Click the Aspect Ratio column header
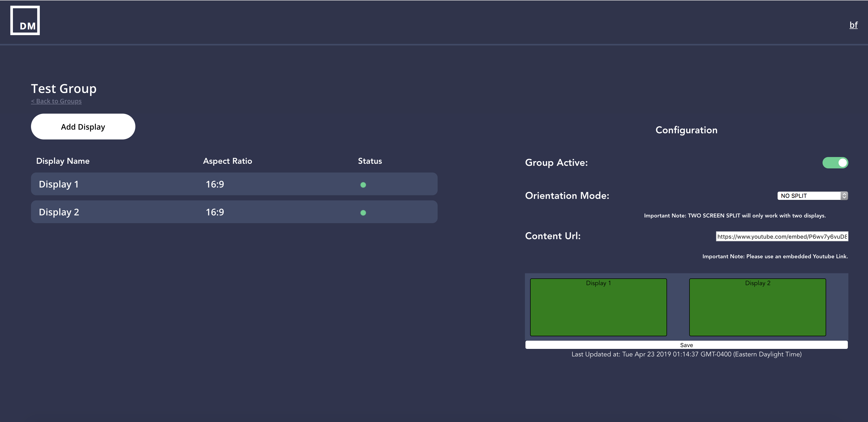Screen dimensions: 868x422 (227, 161)
